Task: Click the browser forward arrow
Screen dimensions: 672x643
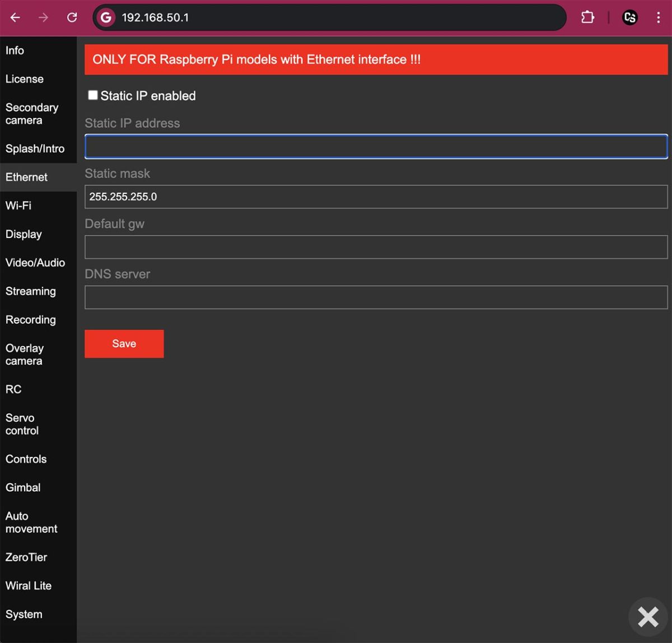Action: click(x=43, y=17)
